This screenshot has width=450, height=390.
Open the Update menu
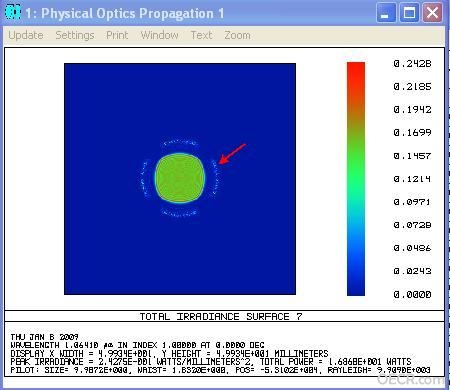pos(26,35)
